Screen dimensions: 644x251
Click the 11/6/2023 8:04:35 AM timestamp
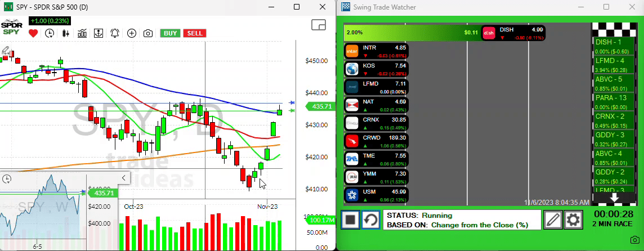pos(557,202)
